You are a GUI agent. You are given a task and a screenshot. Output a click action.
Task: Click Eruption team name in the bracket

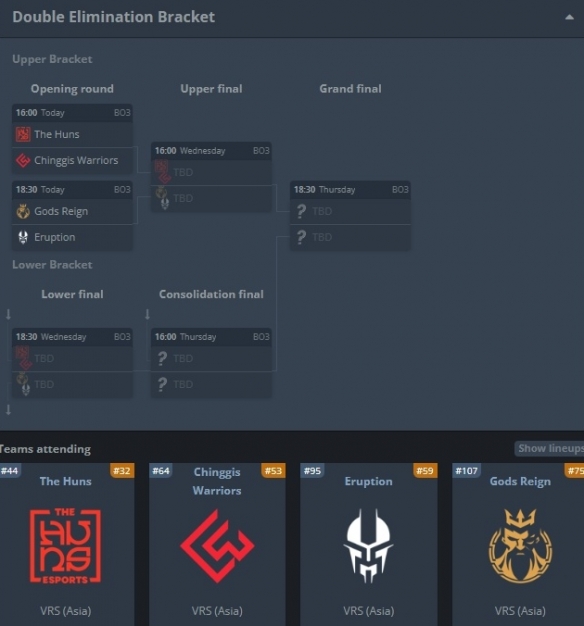55,237
